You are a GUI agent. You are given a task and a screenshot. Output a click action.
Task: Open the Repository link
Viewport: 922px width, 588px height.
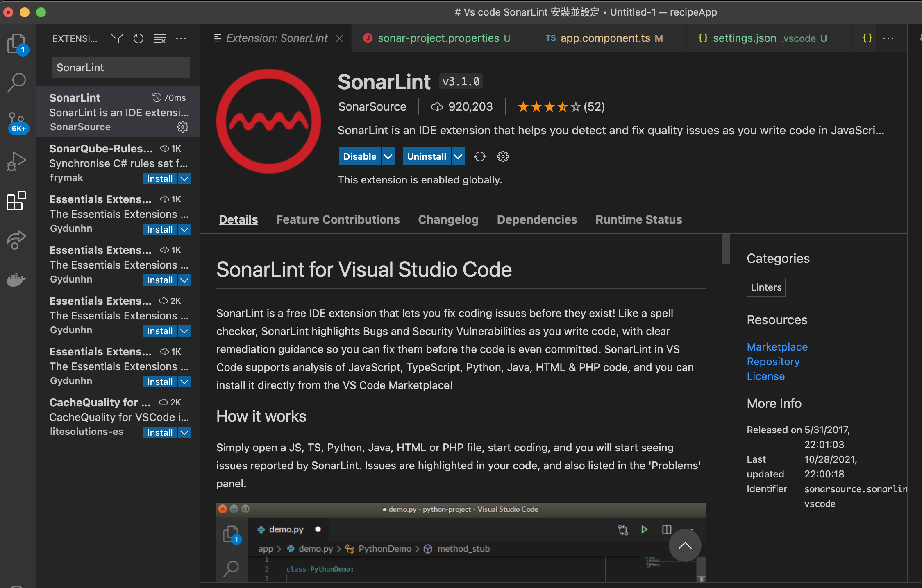pos(773,362)
